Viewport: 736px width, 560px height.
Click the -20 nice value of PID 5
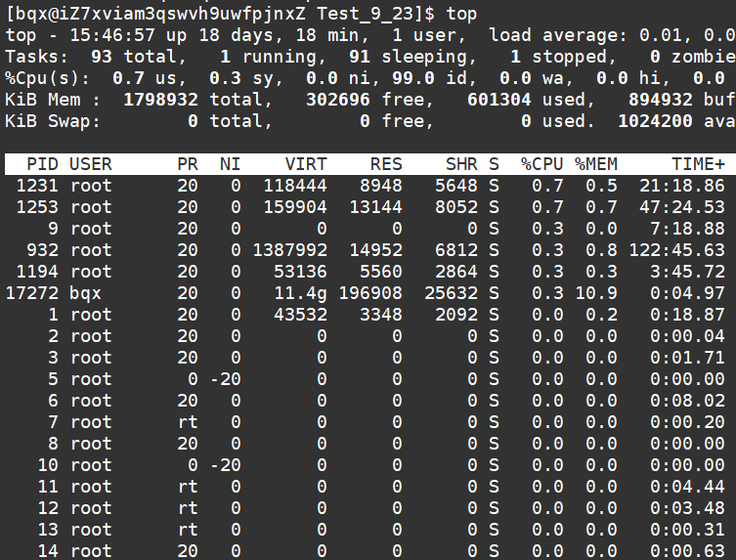(x=226, y=379)
